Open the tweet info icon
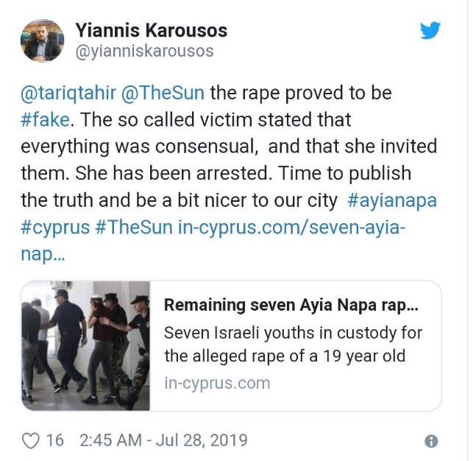This screenshot has height=461, width=476. pyautogui.click(x=431, y=441)
